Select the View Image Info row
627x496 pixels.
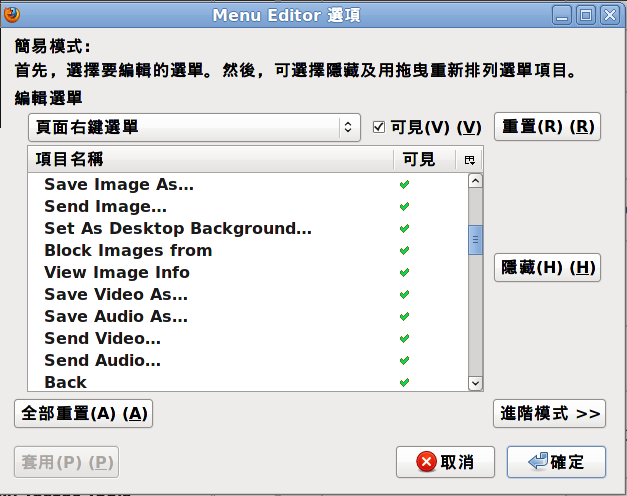(248, 272)
